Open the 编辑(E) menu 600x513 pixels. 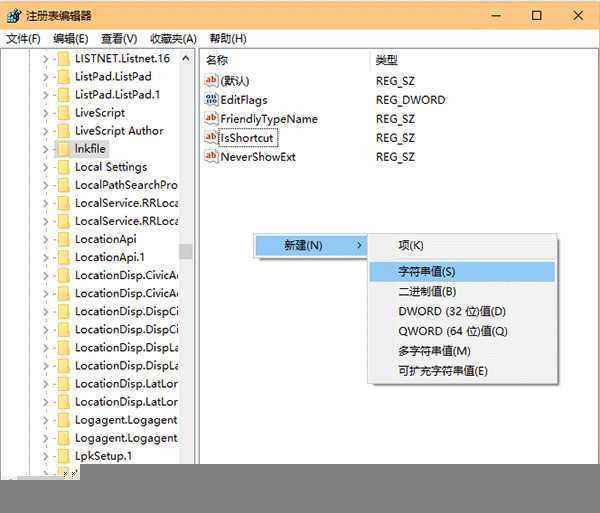coord(71,39)
